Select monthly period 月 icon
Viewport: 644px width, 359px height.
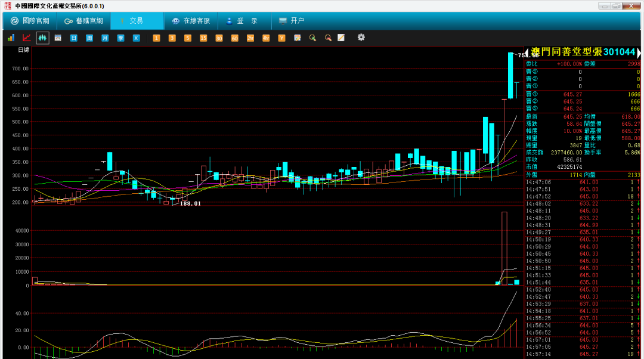[x=105, y=38]
